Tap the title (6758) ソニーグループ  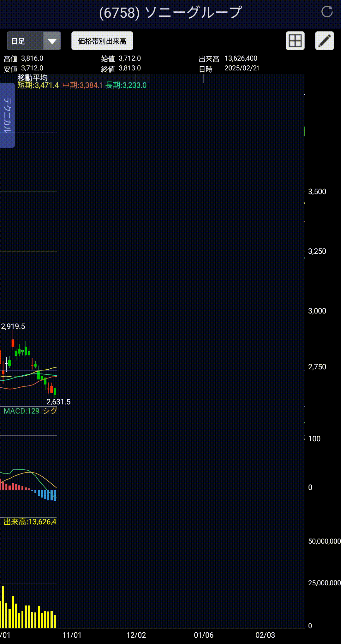pyautogui.click(x=170, y=13)
